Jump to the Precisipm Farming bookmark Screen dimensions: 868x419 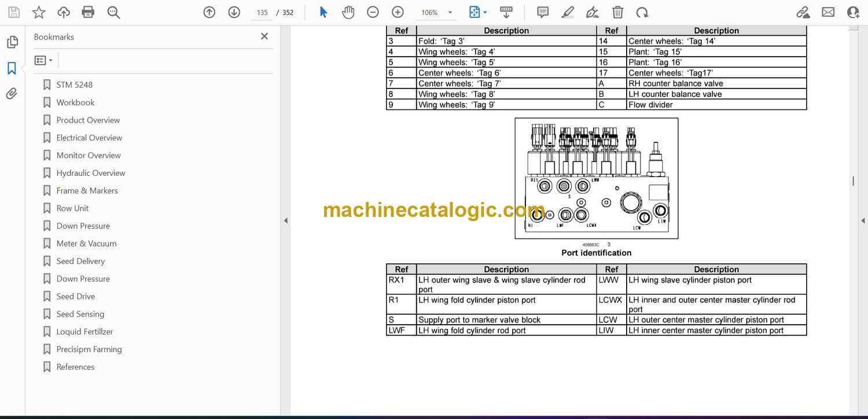(x=89, y=350)
